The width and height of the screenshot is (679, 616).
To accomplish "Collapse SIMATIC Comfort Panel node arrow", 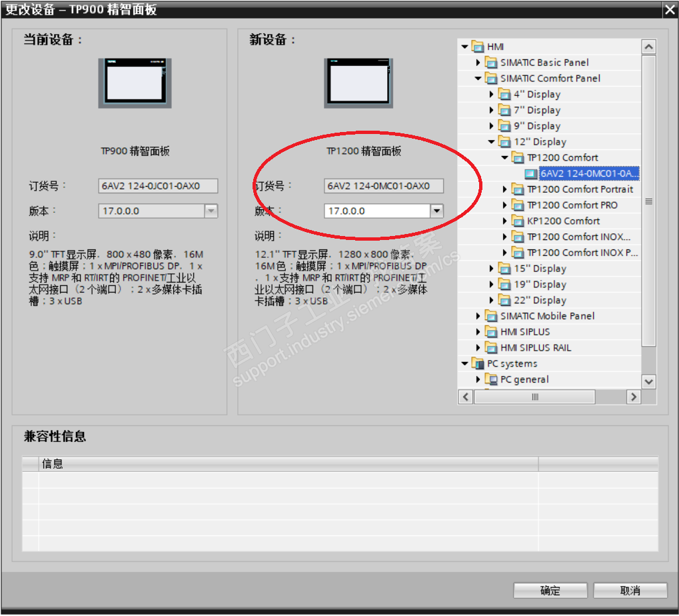I will (478, 79).
